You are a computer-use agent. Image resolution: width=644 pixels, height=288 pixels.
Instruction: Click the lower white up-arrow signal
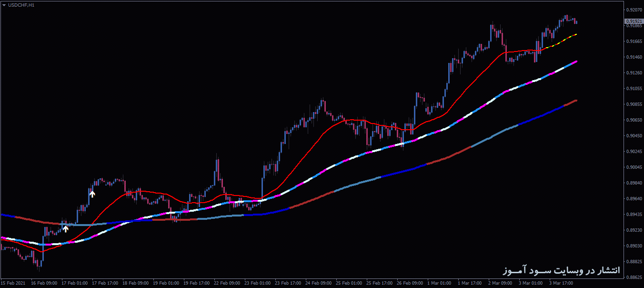pos(66,228)
